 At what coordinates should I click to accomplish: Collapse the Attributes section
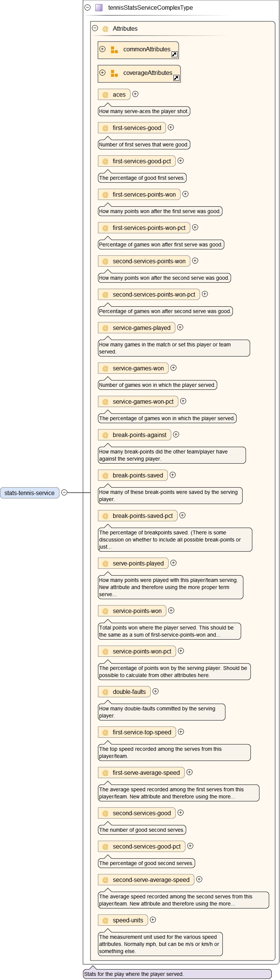[95, 28]
